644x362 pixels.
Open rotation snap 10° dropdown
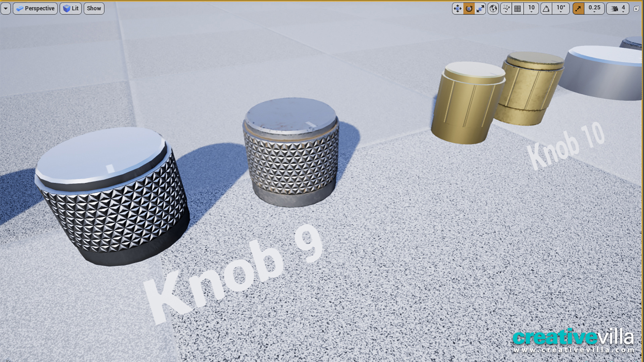(561, 9)
